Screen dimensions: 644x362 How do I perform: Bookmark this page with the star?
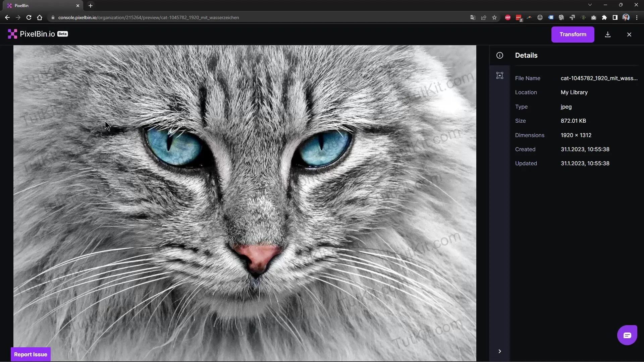494,17
